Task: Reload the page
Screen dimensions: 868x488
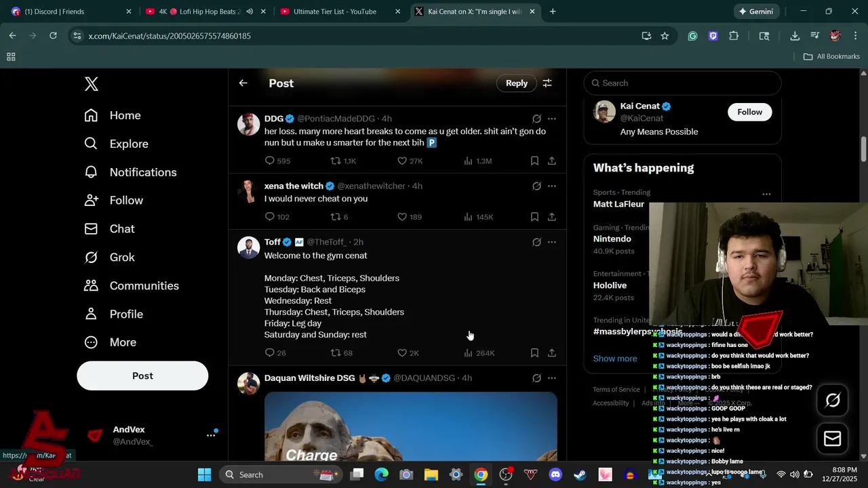Action: point(53,36)
